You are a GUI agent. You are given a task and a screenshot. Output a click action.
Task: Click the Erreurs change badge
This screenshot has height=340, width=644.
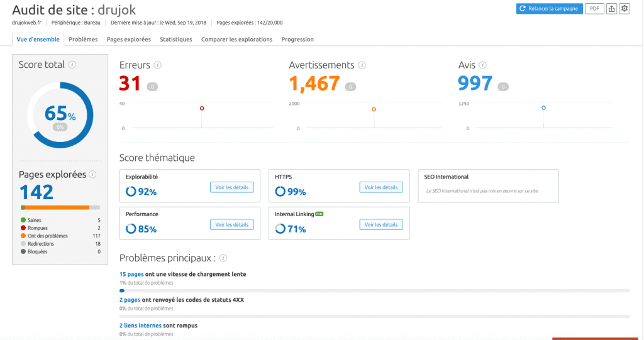[152, 87]
